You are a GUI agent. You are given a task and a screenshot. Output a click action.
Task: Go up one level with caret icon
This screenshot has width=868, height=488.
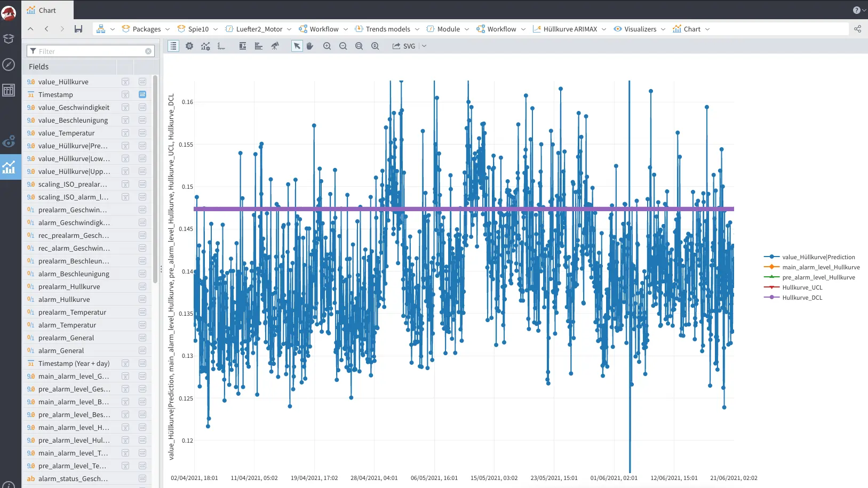(30, 29)
